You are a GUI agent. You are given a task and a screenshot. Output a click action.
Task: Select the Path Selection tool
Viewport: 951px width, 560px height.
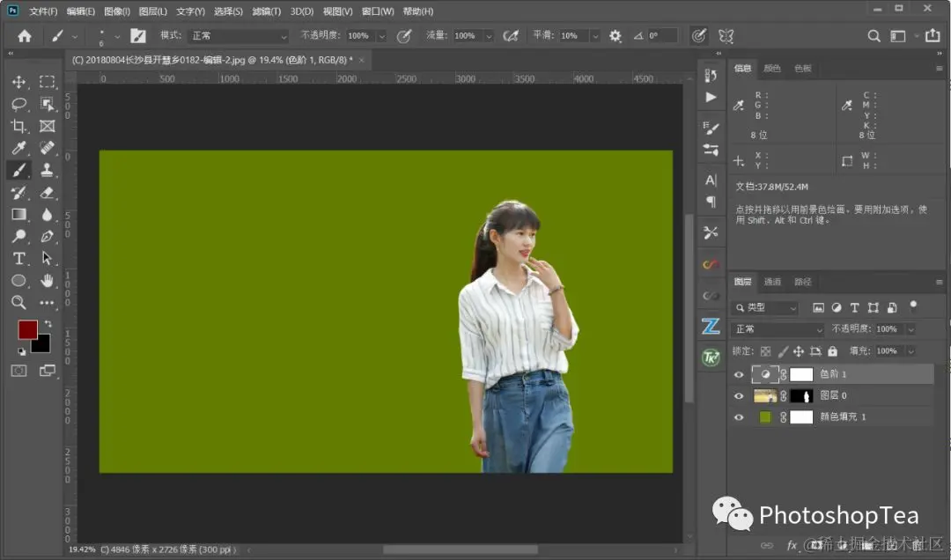47,259
